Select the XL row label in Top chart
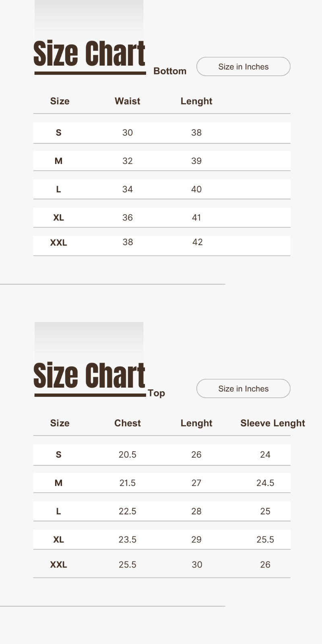 [x=58, y=540]
